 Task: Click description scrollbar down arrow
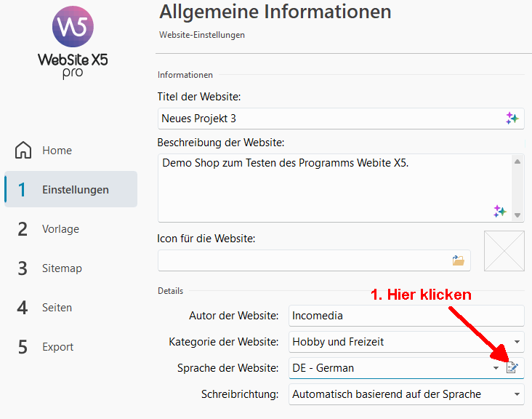[x=517, y=215]
